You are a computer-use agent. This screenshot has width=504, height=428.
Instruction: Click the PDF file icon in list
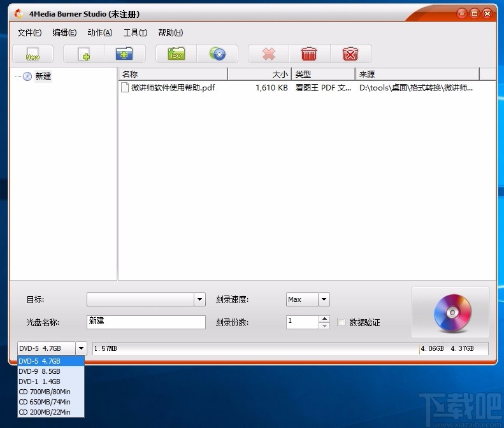click(125, 87)
